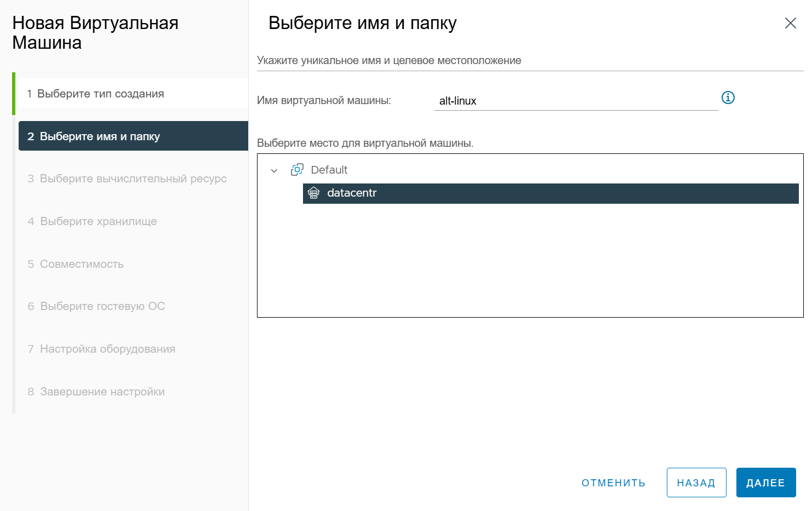Open step 2 Выберите имя и папку

pyautogui.click(x=133, y=136)
